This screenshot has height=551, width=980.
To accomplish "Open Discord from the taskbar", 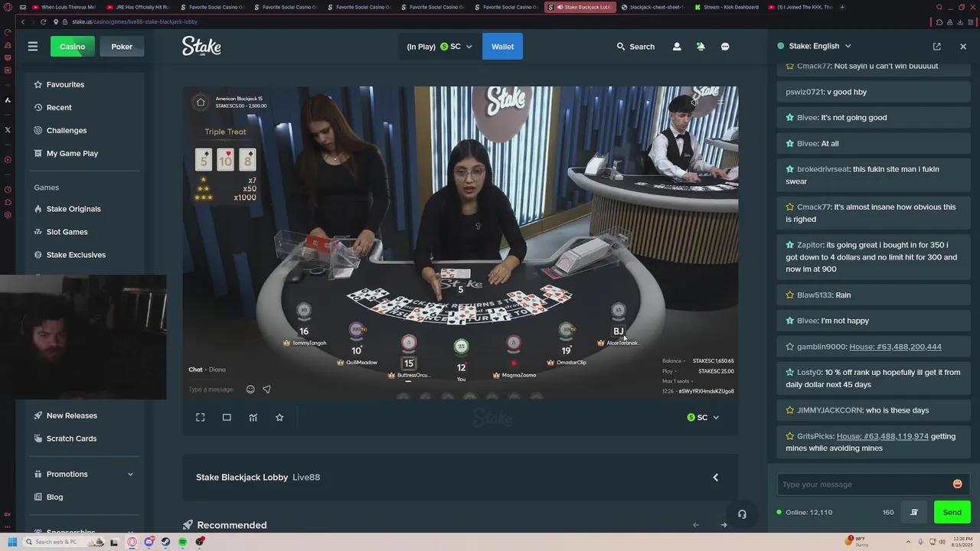I will pos(149,542).
